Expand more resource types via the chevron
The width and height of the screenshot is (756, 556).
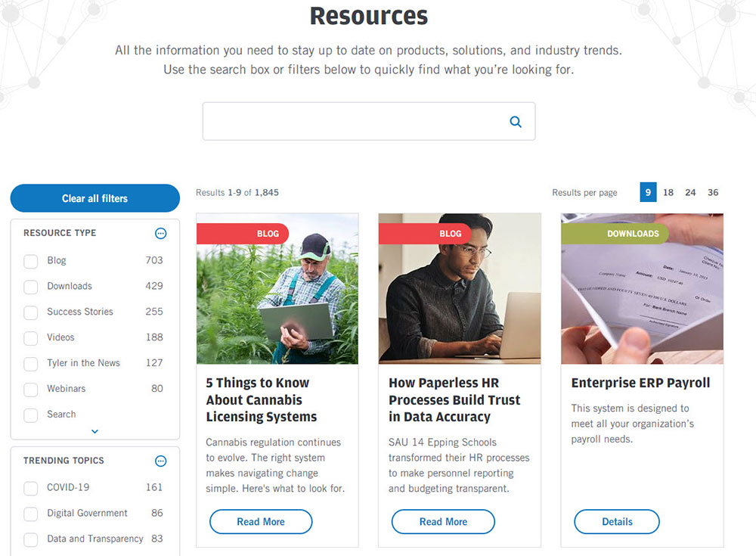click(x=94, y=430)
